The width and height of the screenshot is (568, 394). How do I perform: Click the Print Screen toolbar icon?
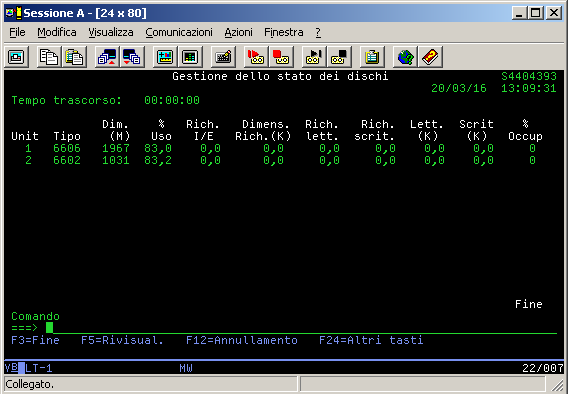(16, 57)
